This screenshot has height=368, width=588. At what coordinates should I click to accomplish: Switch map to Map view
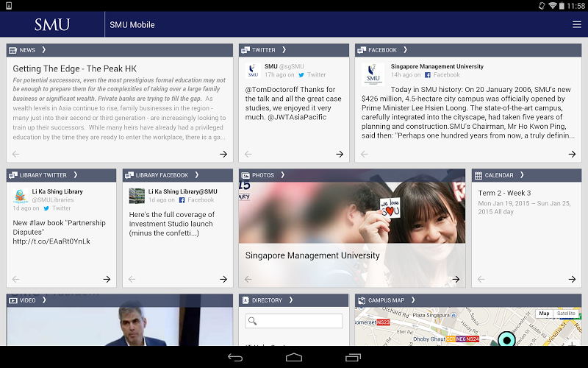544,314
